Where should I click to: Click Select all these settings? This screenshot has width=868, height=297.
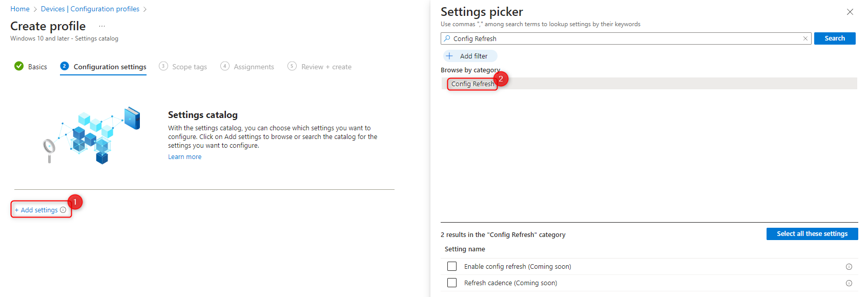[x=812, y=233]
